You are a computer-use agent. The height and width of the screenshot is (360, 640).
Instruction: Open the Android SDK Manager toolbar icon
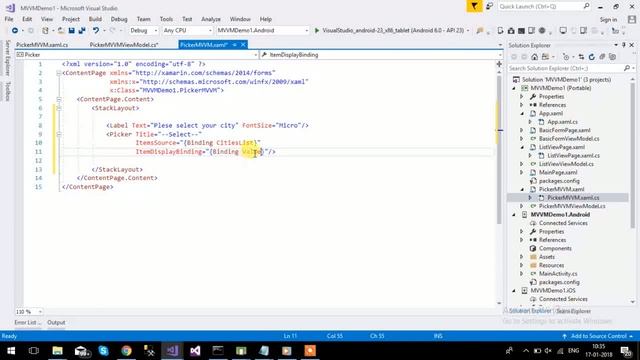[x=511, y=31]
